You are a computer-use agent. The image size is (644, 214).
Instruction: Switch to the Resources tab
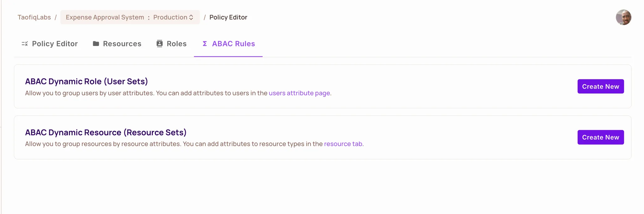(x=122, y=44)
